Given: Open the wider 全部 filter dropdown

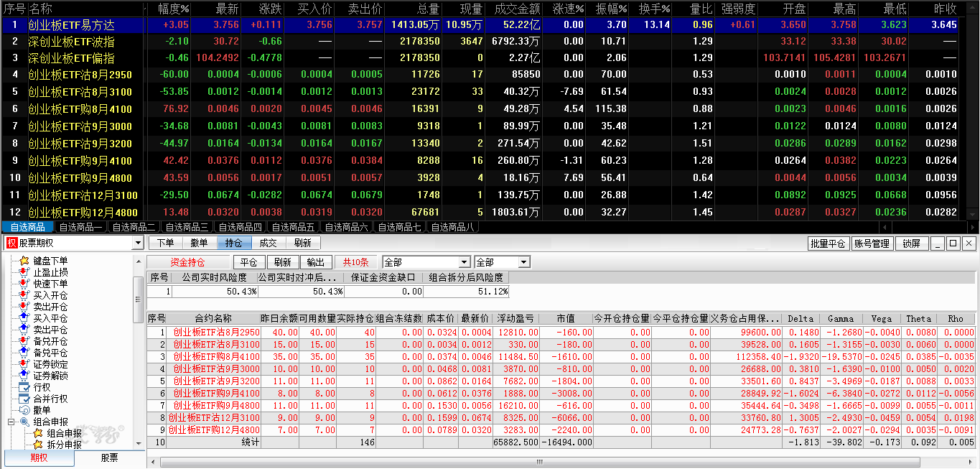Looking at the screenshot, I should [465, 262].
